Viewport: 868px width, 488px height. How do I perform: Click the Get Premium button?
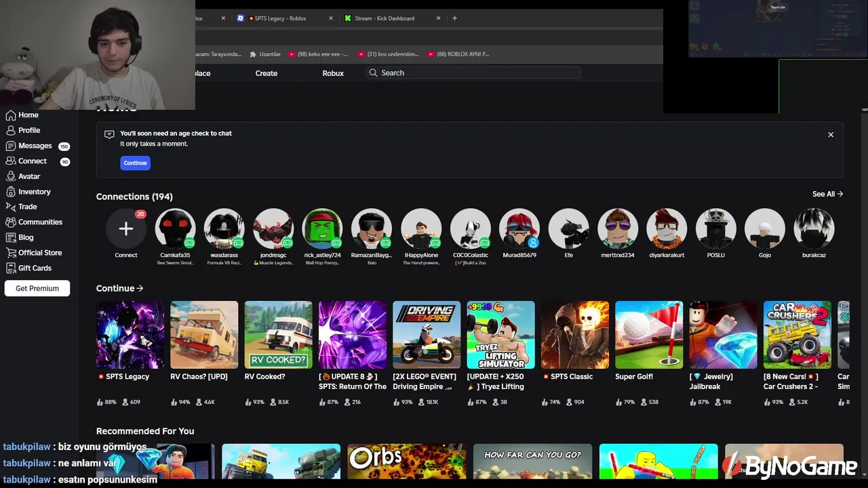pyautogui.click(x=37, y=288)
